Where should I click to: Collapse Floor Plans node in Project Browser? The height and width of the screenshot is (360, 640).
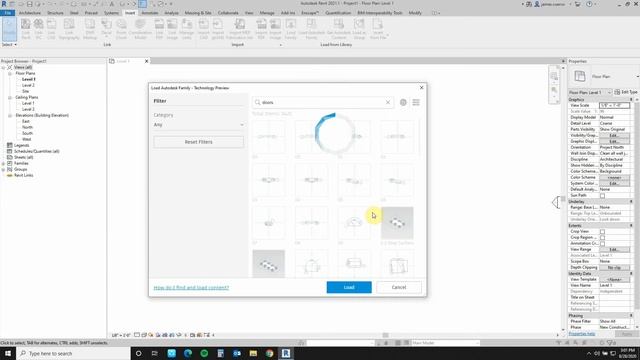(10, 73)
